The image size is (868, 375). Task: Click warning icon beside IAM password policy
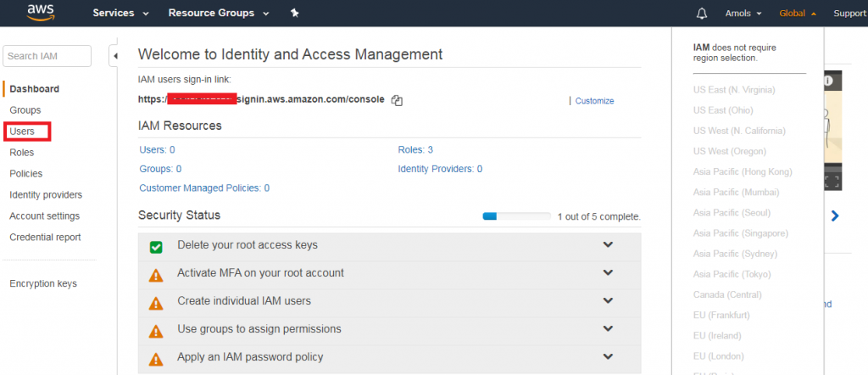[156, 360]
